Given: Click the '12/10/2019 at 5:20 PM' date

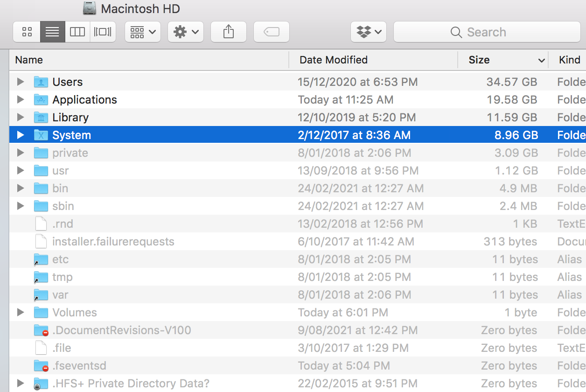Looking at the screenshot, I should (356, 118).
